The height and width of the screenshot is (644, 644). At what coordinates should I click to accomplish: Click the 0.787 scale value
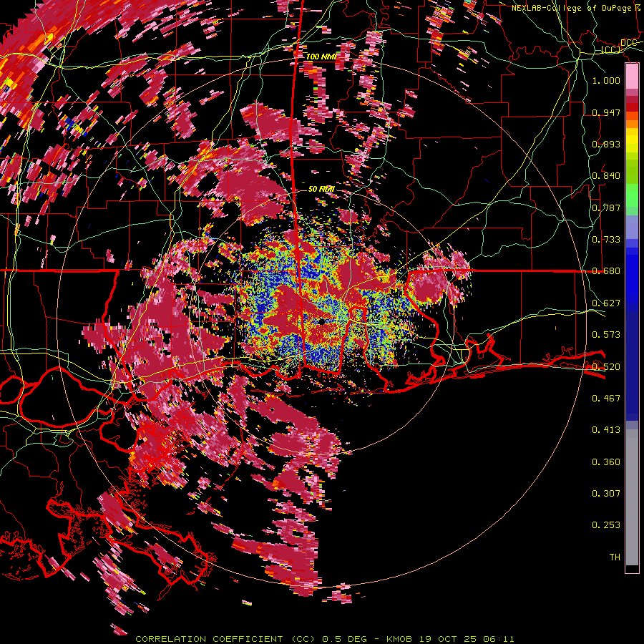coord(606,208)
